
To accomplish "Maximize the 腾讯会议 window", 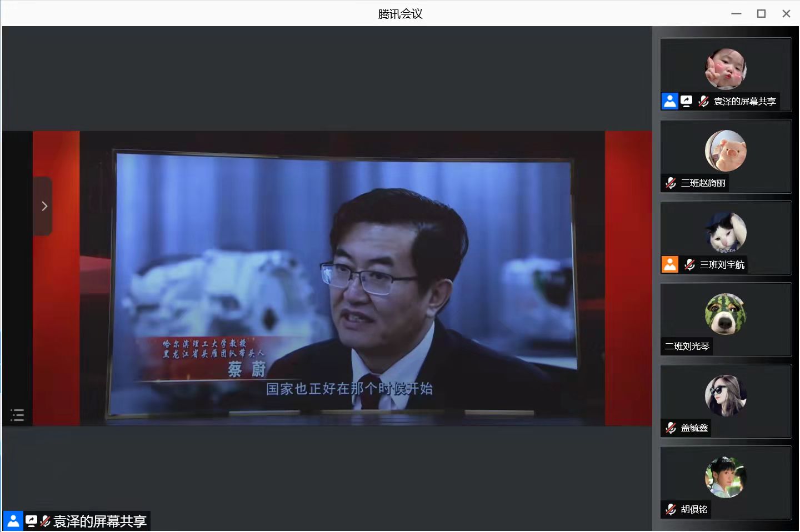I will pyautogui.click(x=761, y=13).
